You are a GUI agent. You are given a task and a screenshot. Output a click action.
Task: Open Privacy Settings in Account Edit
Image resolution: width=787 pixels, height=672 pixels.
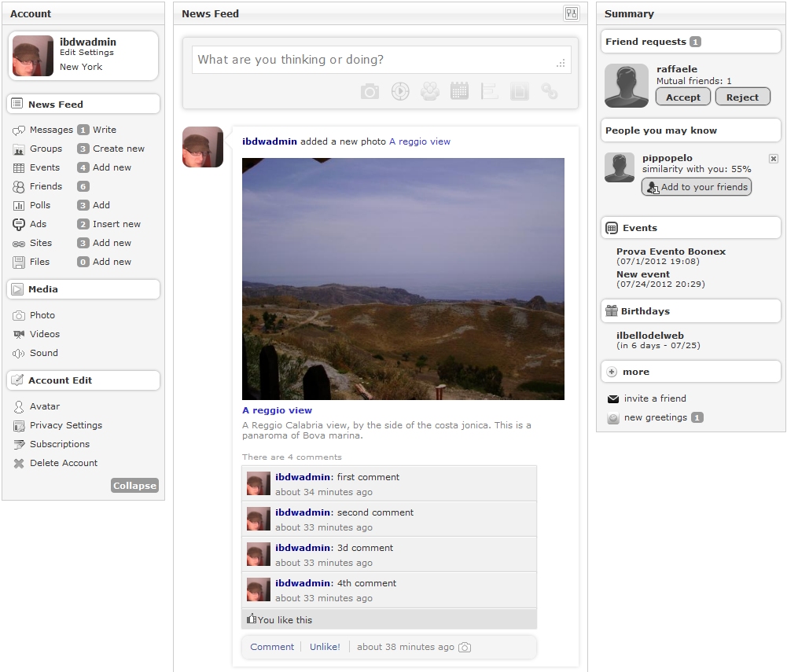tap(66, 425)
